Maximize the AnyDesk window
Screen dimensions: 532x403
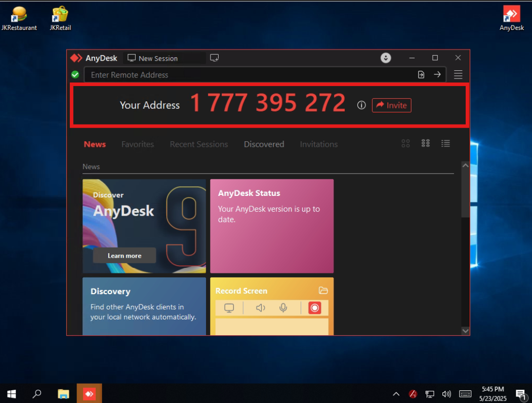(435, 58)
